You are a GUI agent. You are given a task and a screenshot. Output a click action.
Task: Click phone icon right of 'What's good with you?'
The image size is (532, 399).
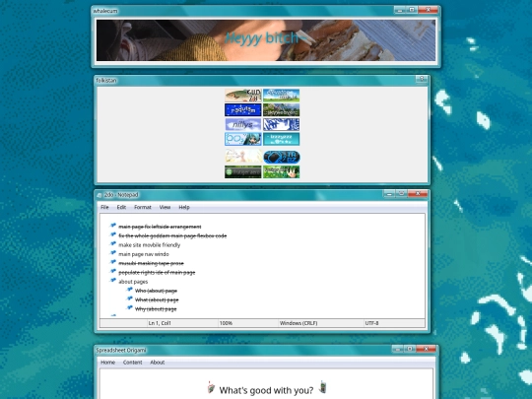pos(323,387)
